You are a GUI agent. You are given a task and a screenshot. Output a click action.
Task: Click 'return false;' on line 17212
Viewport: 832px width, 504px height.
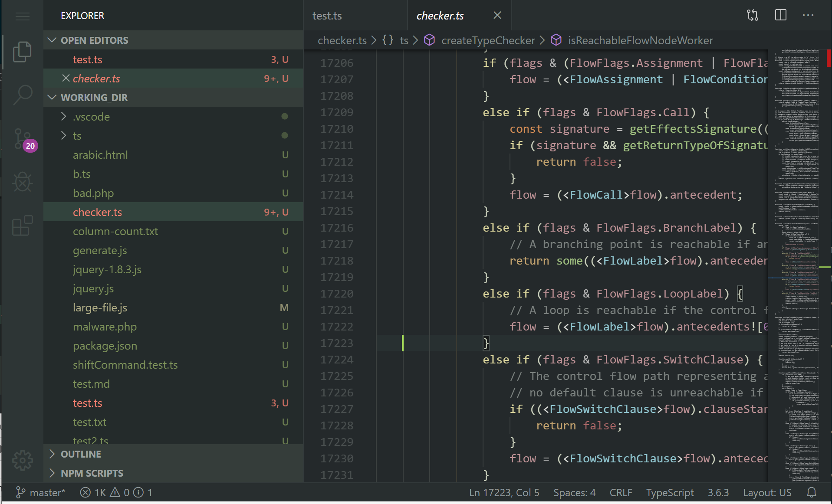point(579,162)
